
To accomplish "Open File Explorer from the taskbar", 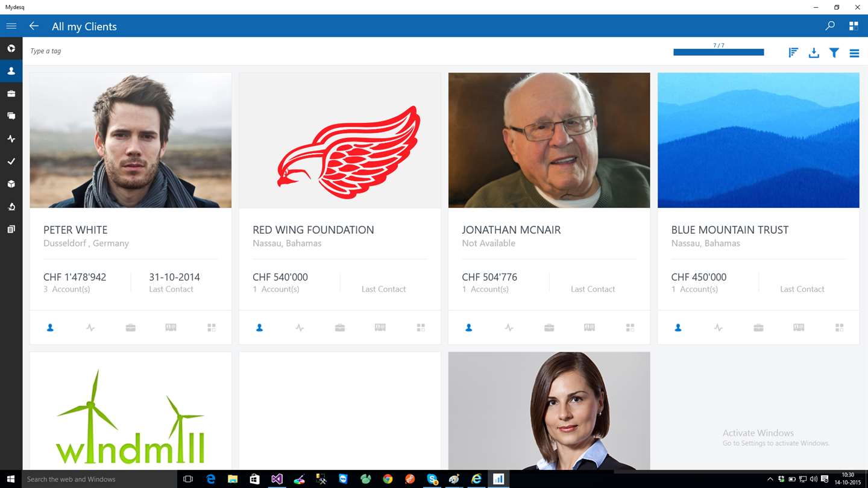I will coord(233,479).
